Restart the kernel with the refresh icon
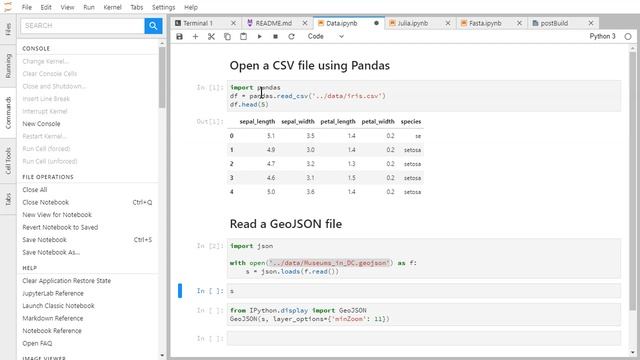The width and height of the screenshot is (640, 360). tap(291, 37)
